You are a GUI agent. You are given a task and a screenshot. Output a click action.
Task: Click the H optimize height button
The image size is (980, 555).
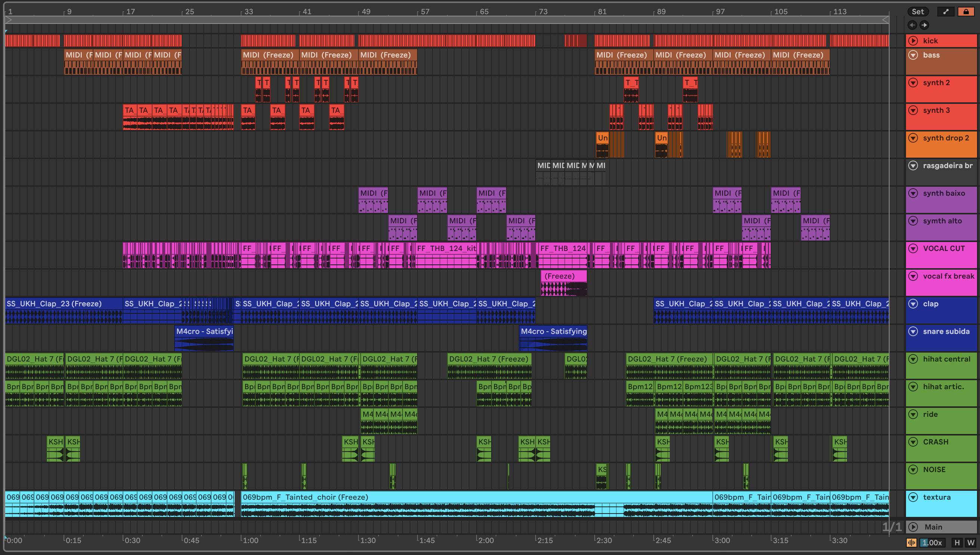point(957,542)
